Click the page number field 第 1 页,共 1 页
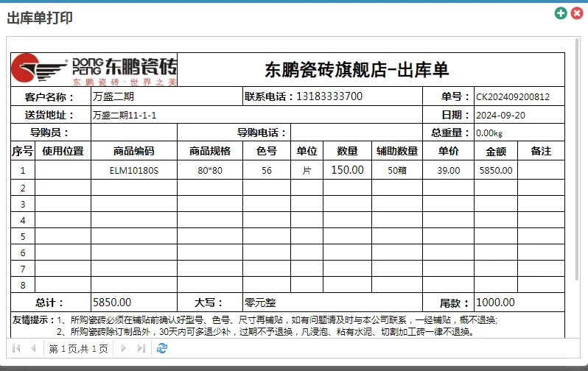 pos(78,349)
